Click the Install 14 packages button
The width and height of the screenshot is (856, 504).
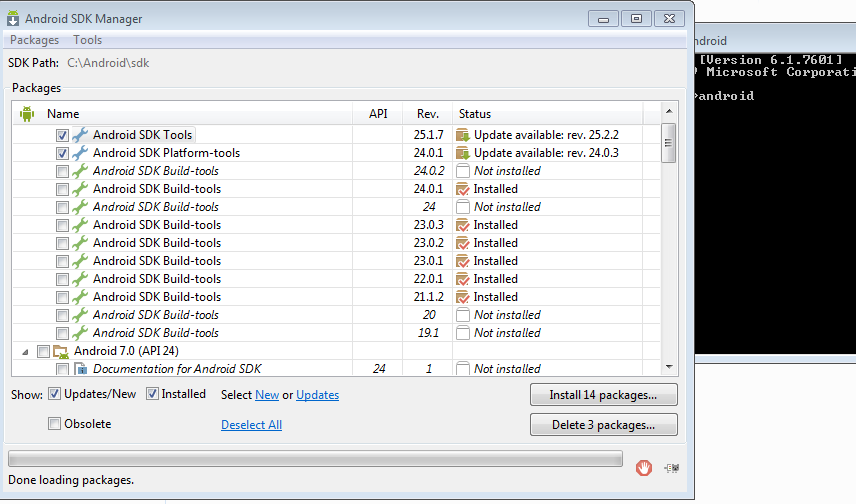[x=603, y=395]
